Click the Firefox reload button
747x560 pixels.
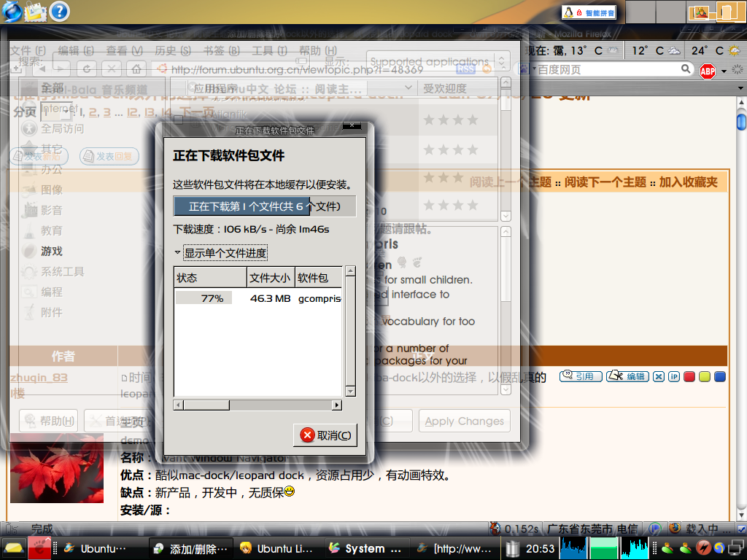click(x=87, y=69)
